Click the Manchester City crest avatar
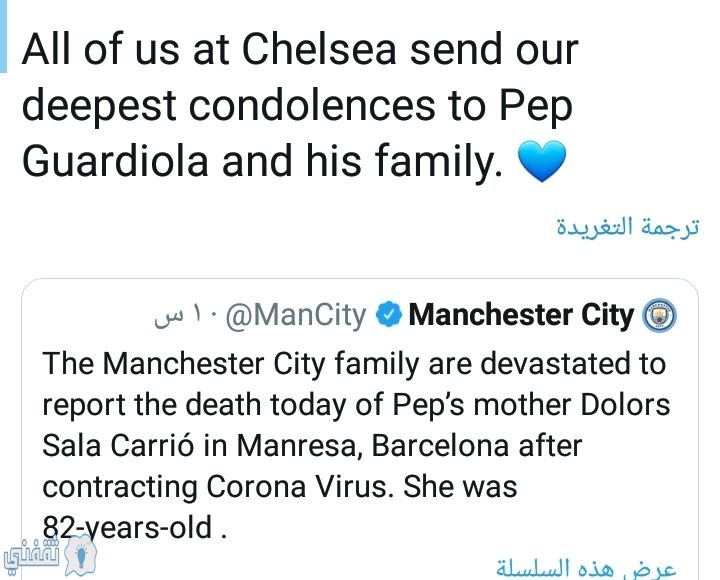The height and width of the screenshot is (580, 720). [659, 315]
